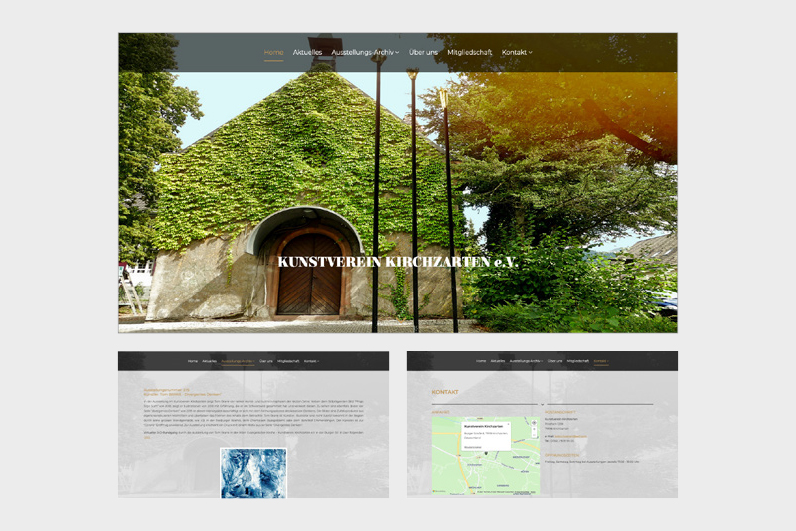This screenshot has width=796, height=531.
Task: Close the Kunstverein Kirchzarten map info popup
Action: click(x=508, y=424)
